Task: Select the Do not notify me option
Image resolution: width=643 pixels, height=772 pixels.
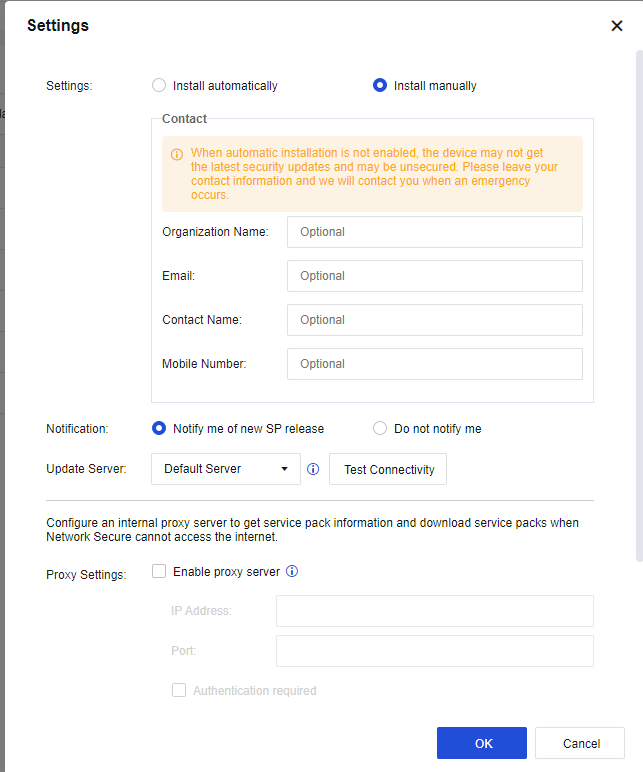Action: [380, 429]
